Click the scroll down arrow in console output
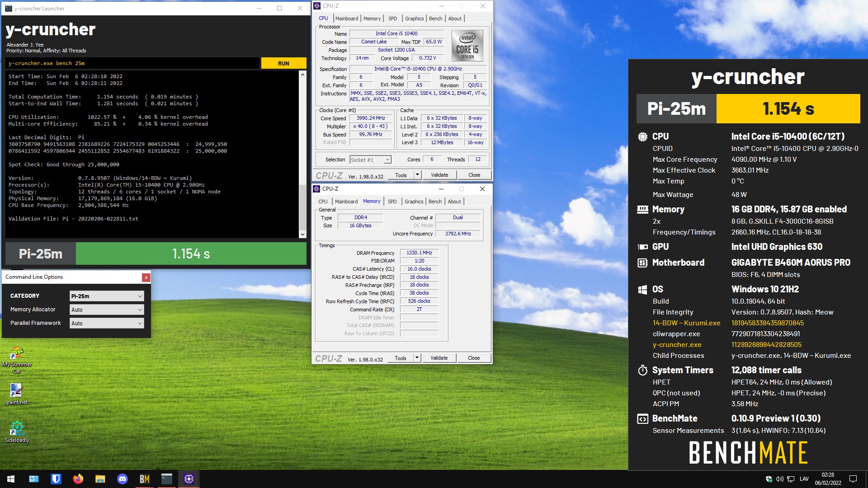868x488 pixels. [x=302, y=234]
